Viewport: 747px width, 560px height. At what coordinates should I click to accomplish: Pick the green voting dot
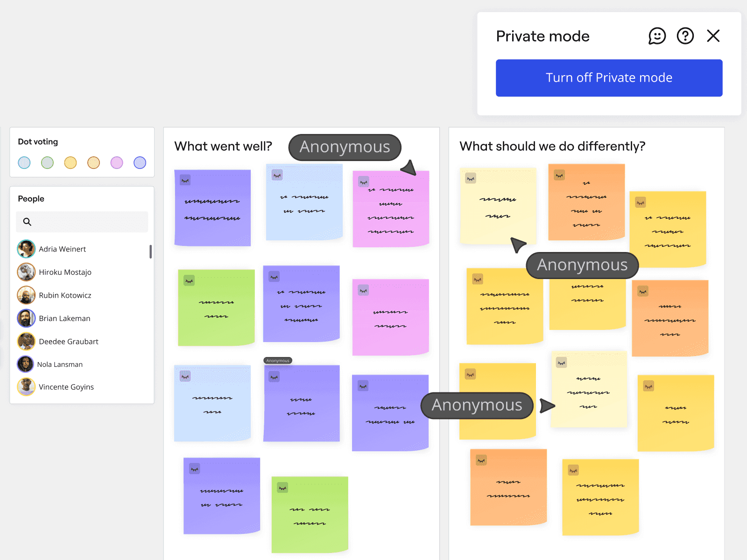pos(47,162)
